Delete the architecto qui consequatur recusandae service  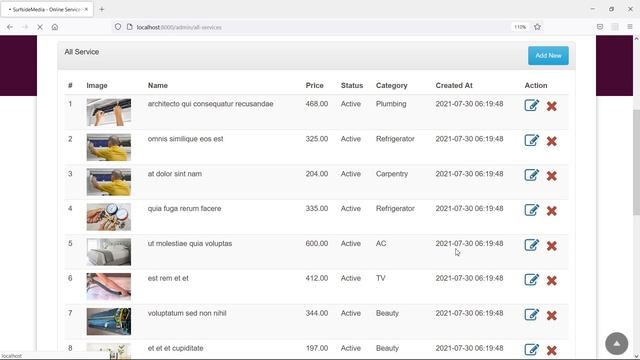[x=551, y=106]
